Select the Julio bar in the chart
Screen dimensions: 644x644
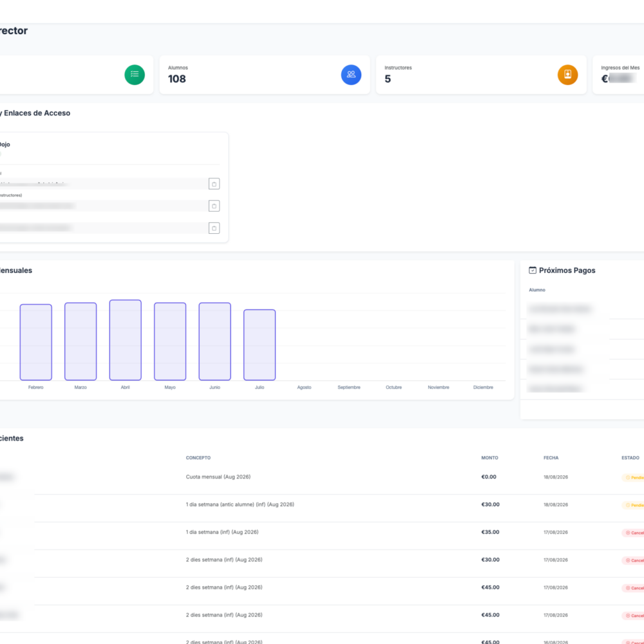tap(260, 345)
